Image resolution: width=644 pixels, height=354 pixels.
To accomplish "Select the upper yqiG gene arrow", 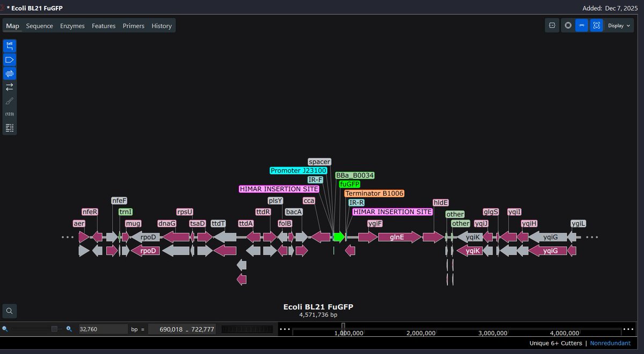I will pos(548,237).
